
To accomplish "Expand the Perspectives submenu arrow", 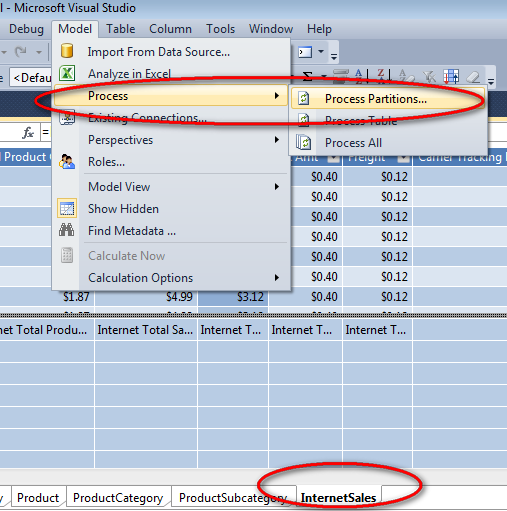I will tap(277, 140).
